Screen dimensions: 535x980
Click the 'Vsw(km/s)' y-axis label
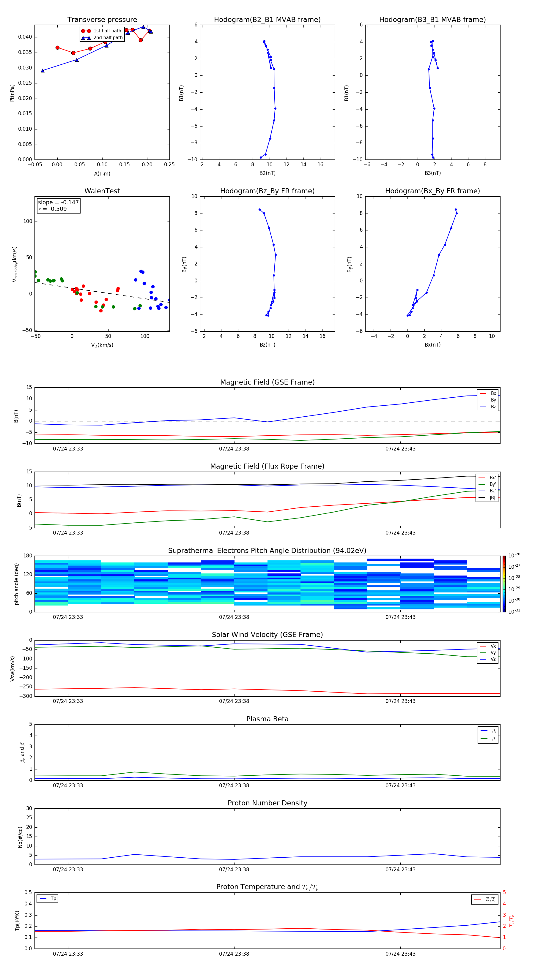pyautogui.click(x=12, y=669)
